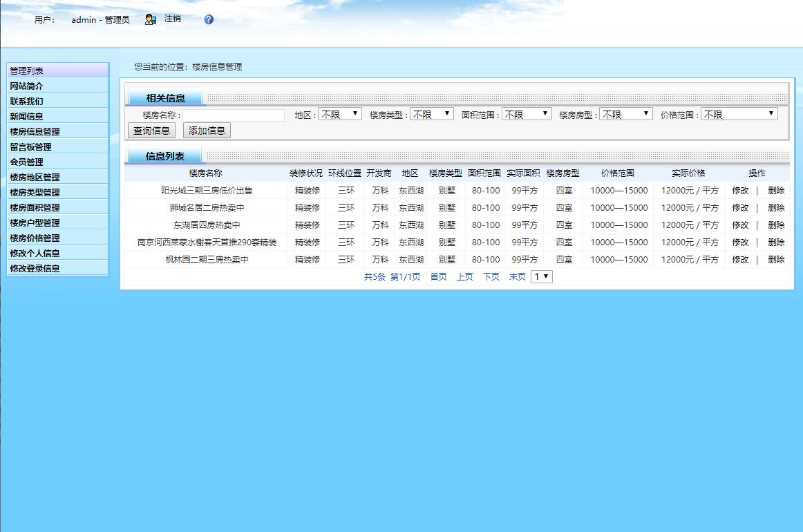Open the 地区 filter dropdown

click(x=339, y=113)
